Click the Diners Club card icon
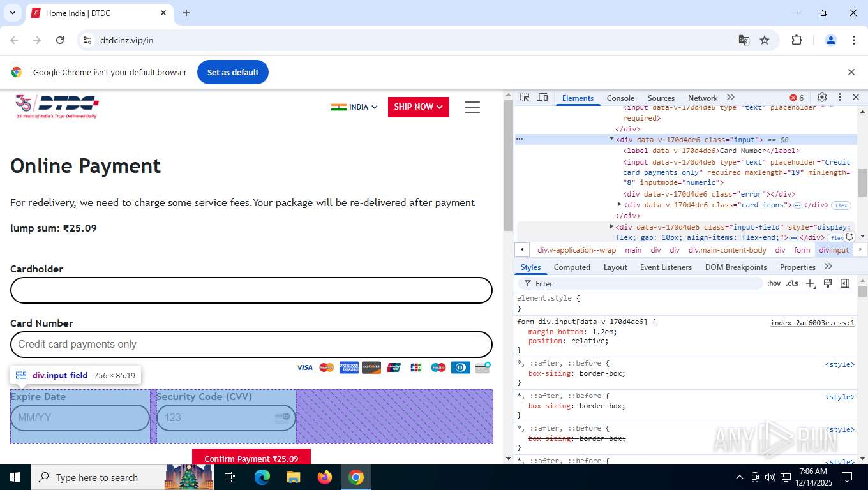The width and height of the screenshot is (868, 490). coord(461,367)
